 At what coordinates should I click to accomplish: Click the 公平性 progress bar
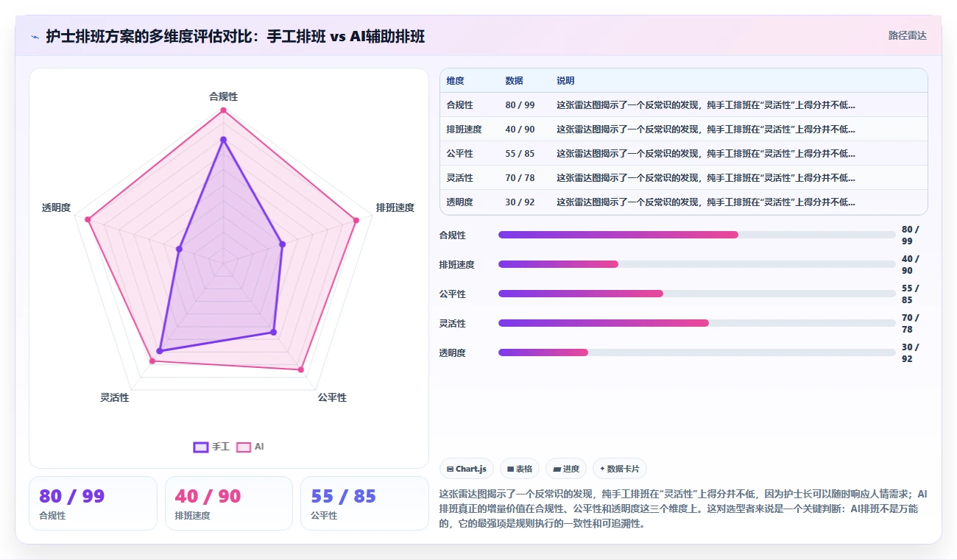click(x=697, y=294)
